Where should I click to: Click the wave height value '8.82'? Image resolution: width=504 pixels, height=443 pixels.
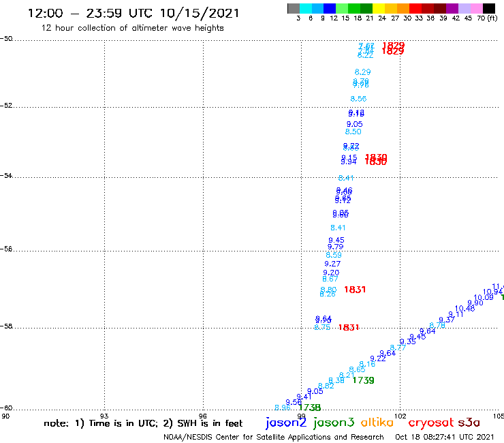coord(326,386)
